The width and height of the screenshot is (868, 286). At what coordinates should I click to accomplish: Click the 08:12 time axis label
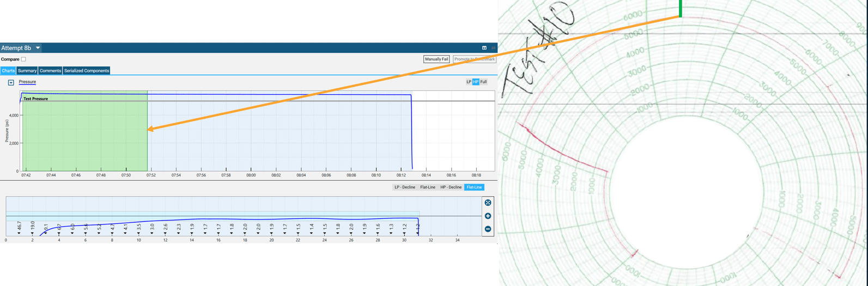401,175
